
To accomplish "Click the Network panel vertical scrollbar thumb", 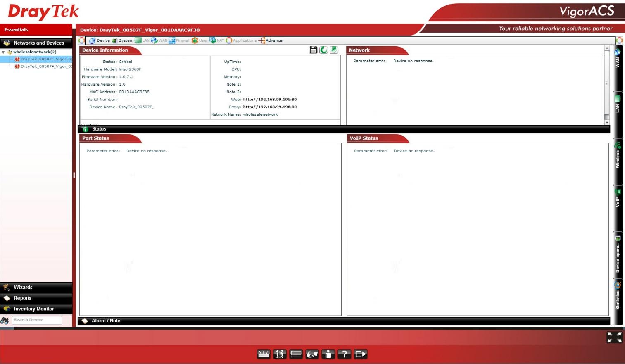I will pyautogui.click(x=607, y=83).
